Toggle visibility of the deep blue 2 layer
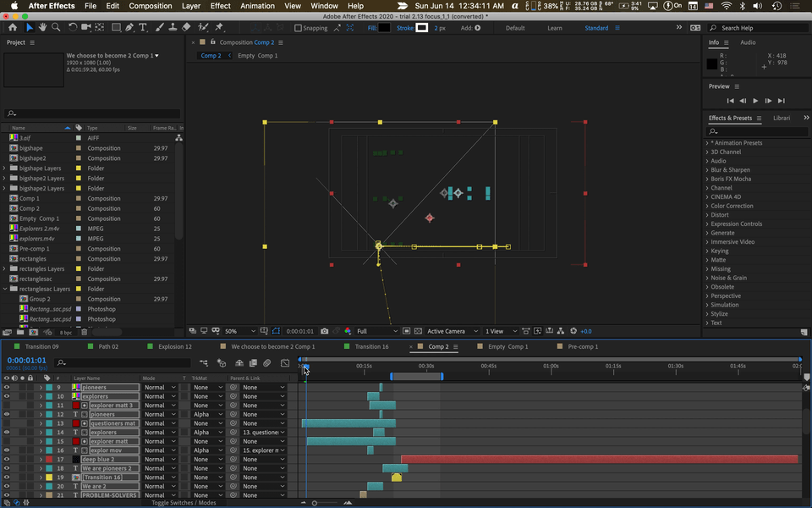The height and width of the screenshot is (508, 812). pos(8,459)
